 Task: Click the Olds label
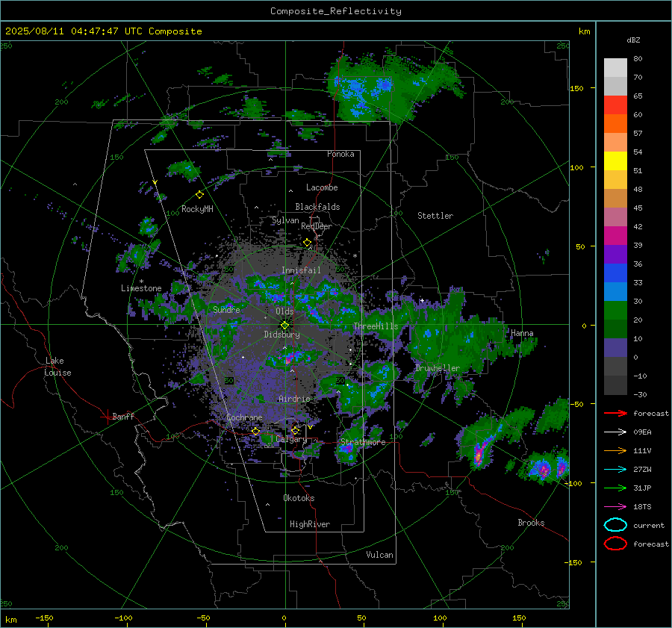coord(284,311)
